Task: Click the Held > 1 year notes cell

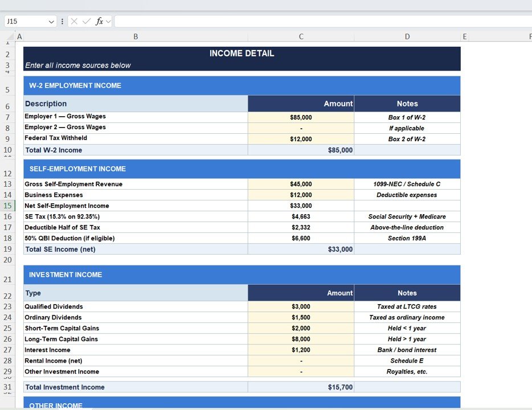Action: (x=407, y=339)
